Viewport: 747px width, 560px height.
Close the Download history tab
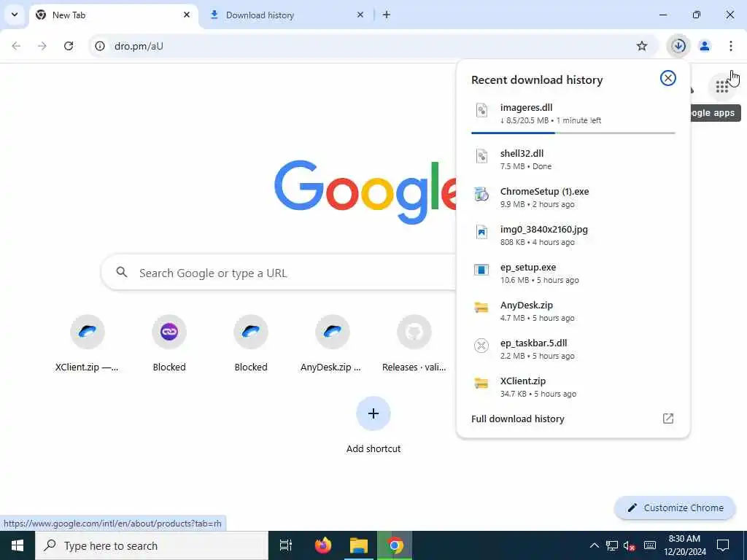point(360,15)
